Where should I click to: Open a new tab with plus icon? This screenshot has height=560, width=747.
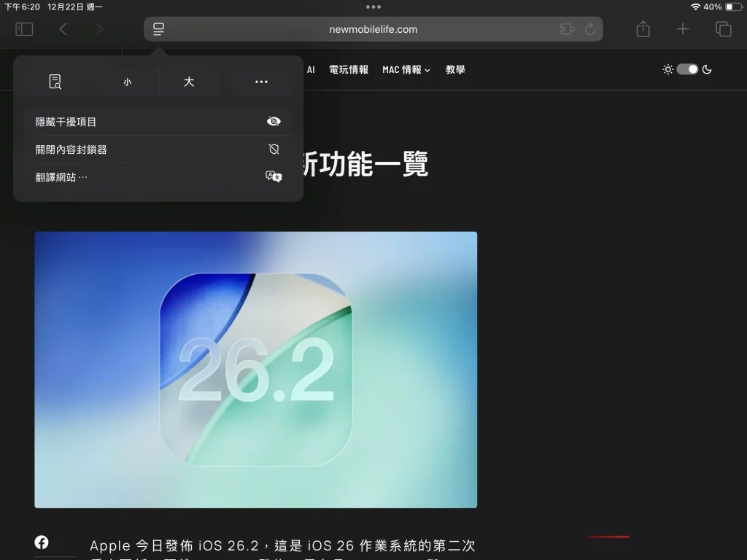coord(682,29)
